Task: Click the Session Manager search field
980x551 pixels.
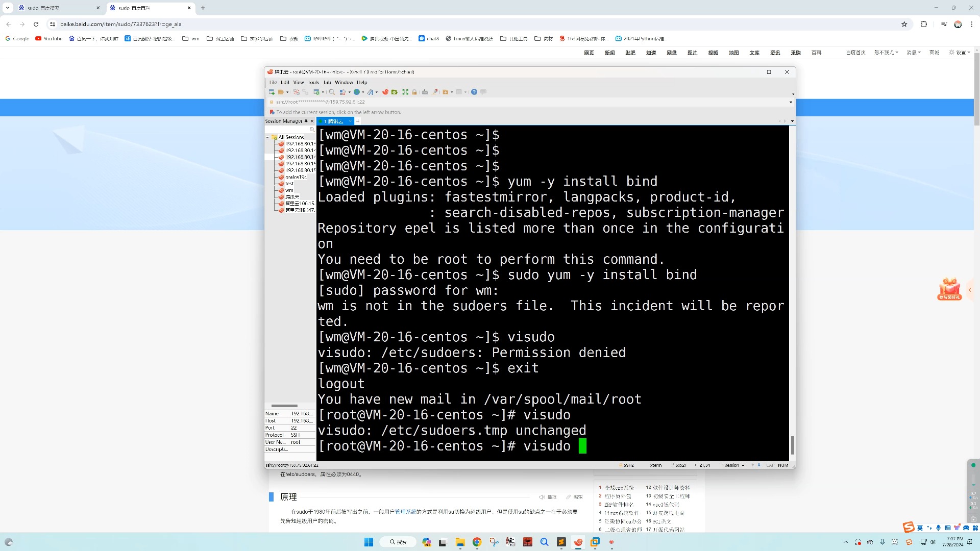Action: 288,130
